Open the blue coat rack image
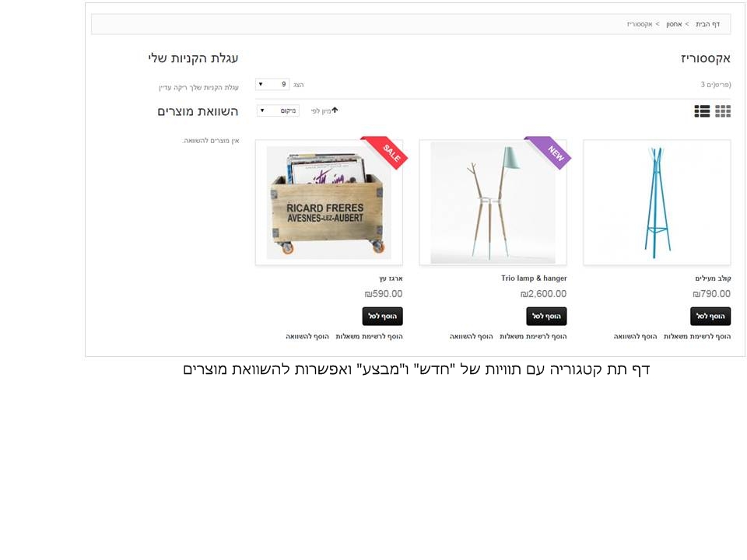 [x=657, y=202]
